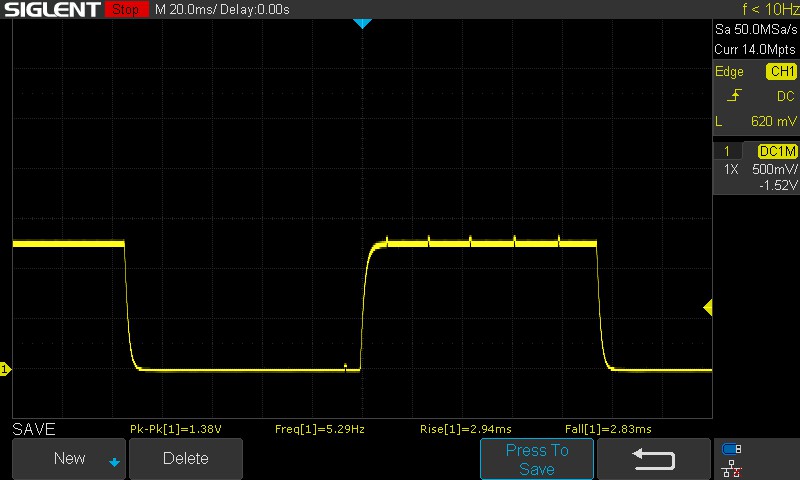Click the Press To Save button

[x=537, y=459]
